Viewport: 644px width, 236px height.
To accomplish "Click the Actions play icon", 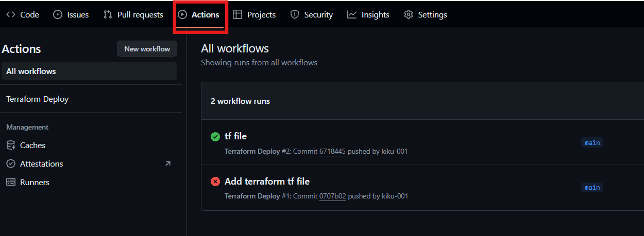I will point(182,15).
